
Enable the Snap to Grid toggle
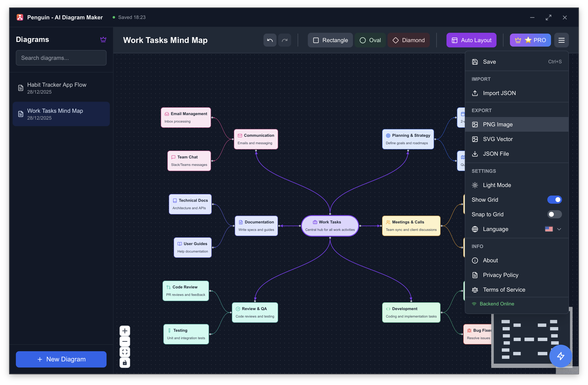click(x=554, y=214)
